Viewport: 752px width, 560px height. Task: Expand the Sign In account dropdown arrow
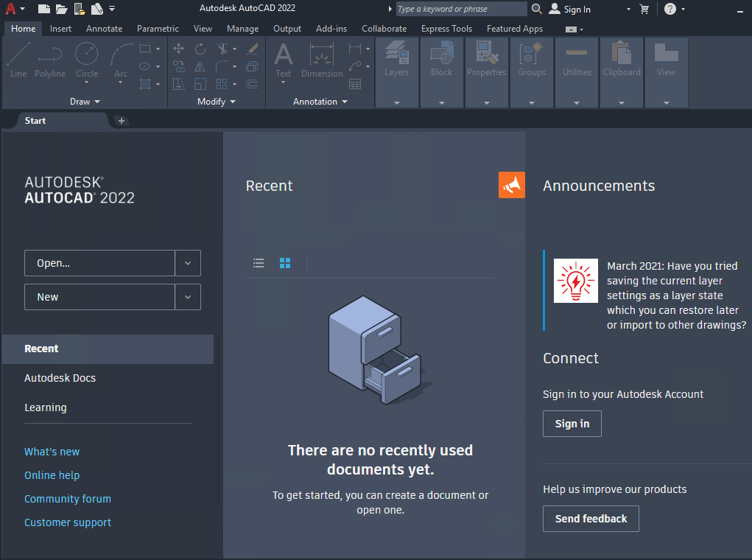pyautogui.click(x=628, y=9)
